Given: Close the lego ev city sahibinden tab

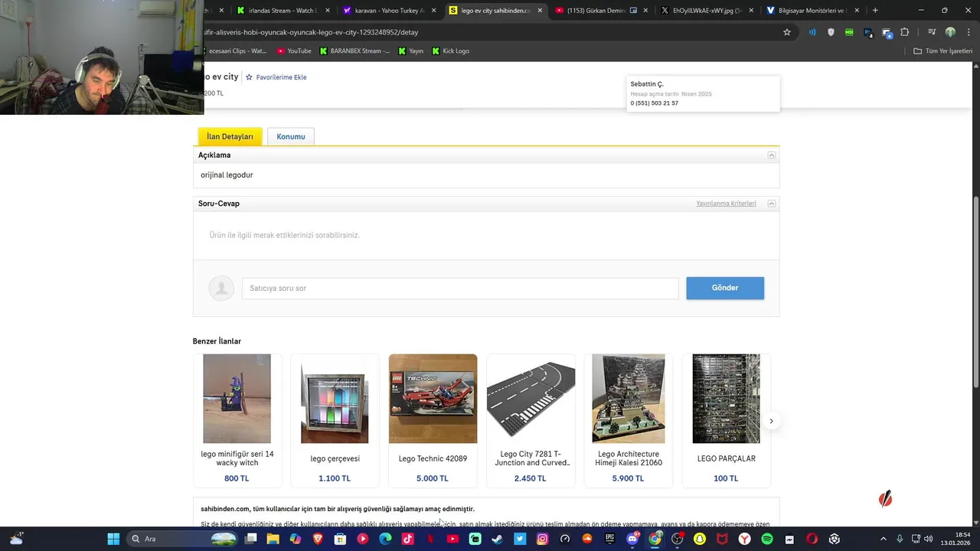Looking at the screenshot, I should [540, 11].
